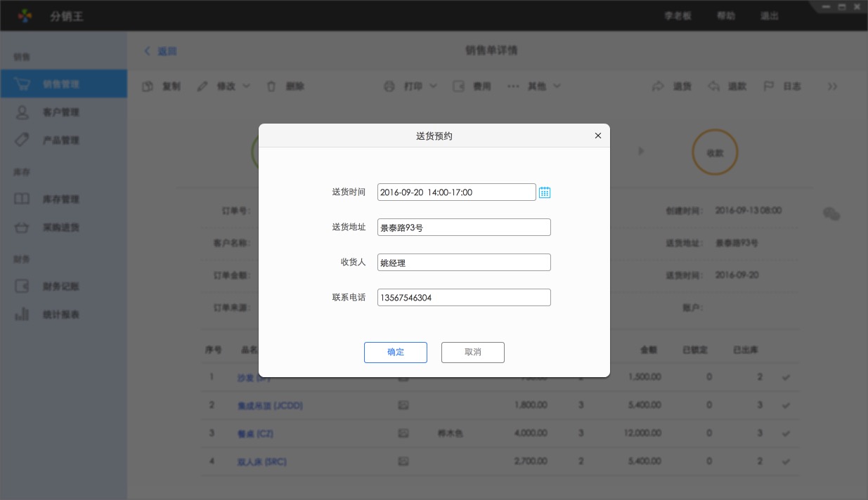Click the 确定 confirm button
The image size is (868, 500).
coord(395,353)
